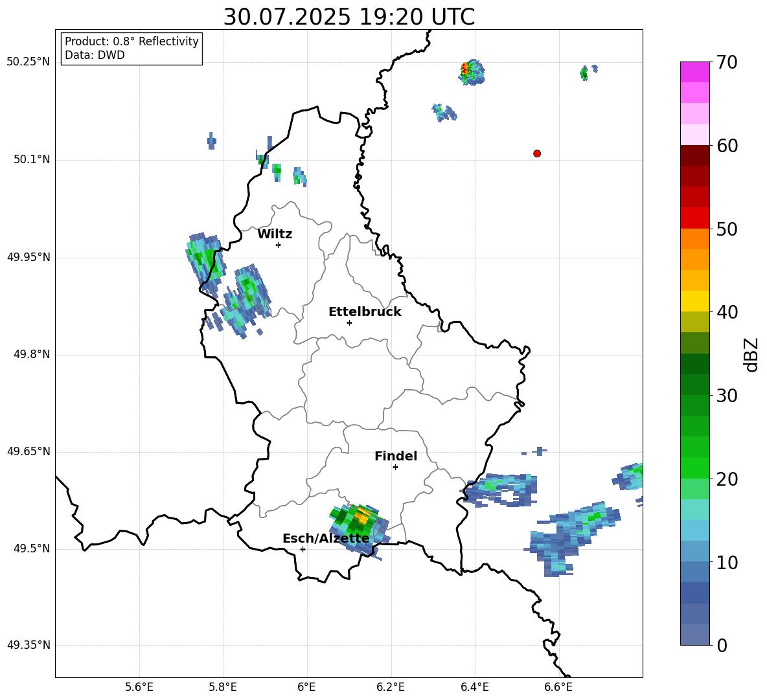Click the 6°E longitude label
Image resolution: width=767 pixels, height=700 pixels.
point(306,687)
